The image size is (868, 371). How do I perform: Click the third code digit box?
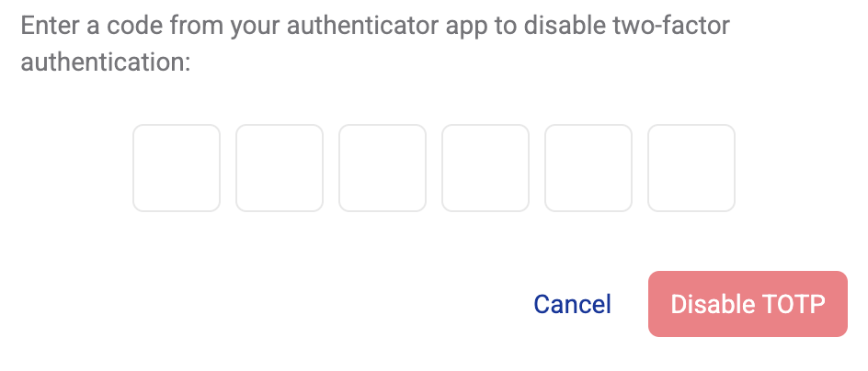[x=383, y=168]
